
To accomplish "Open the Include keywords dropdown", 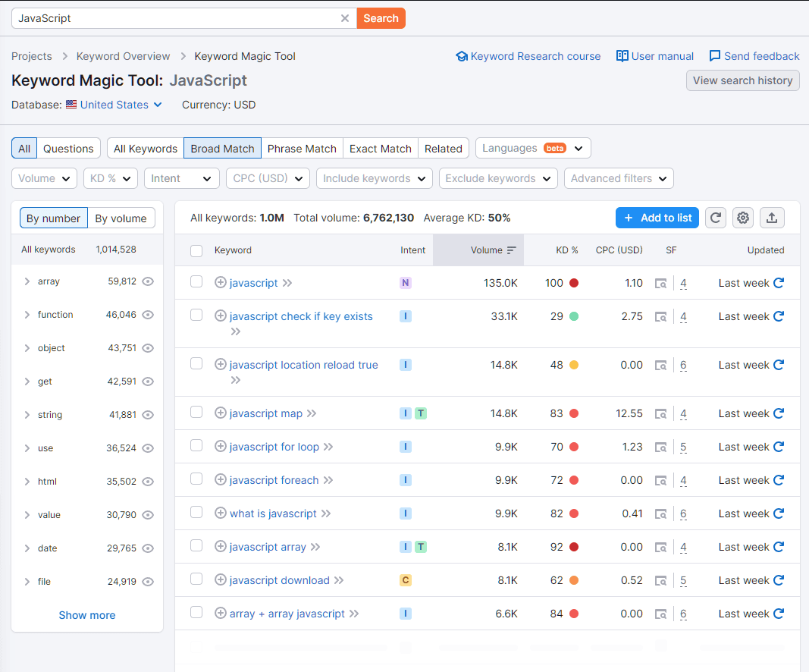I will [374, 178].
